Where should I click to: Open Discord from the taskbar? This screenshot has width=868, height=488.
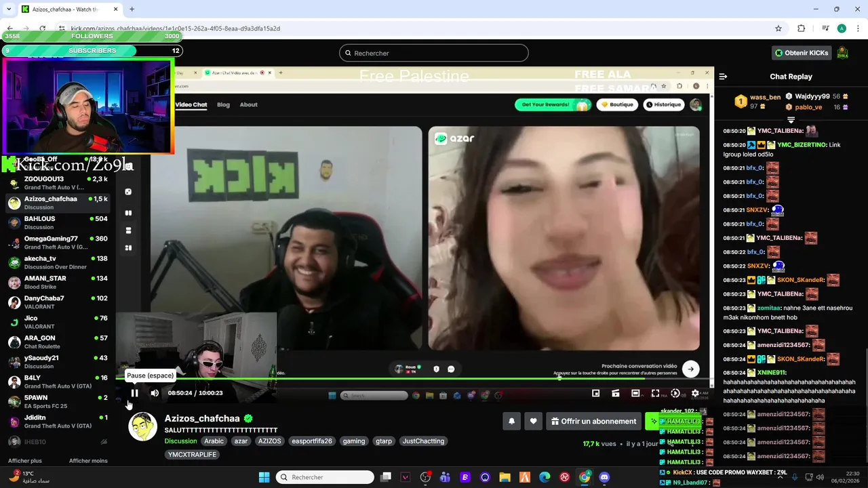point(604,477)
